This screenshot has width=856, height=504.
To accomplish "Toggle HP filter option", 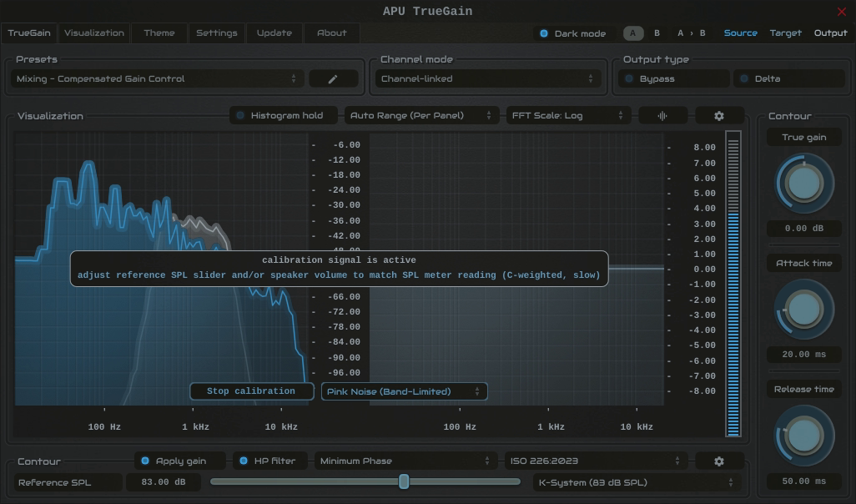I will point(269,461).
